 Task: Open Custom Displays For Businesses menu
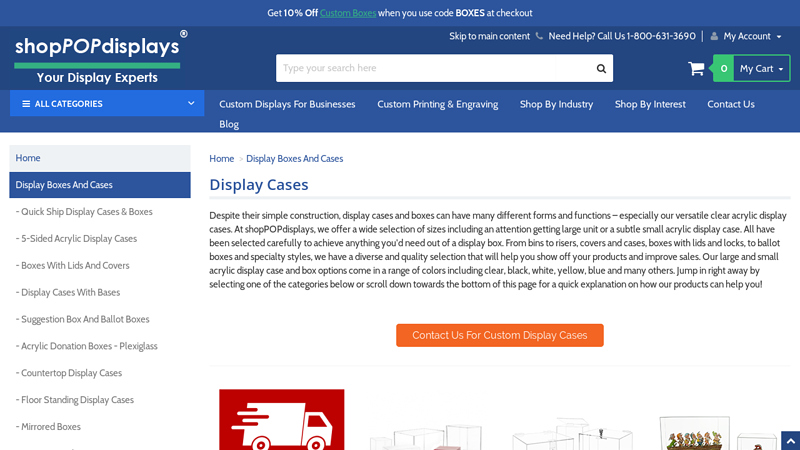tap(287, 104)
